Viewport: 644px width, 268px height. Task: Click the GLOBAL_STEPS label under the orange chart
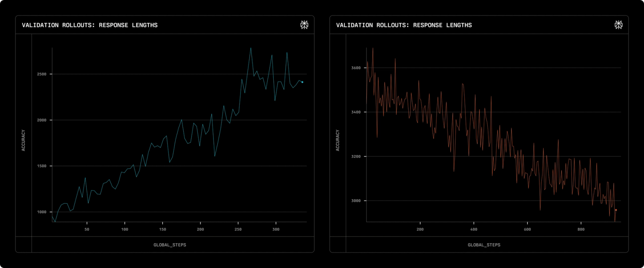(484, 245)
